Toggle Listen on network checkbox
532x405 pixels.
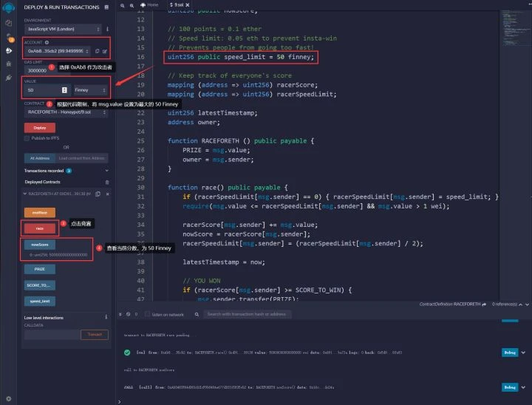[x=147, y=314]
